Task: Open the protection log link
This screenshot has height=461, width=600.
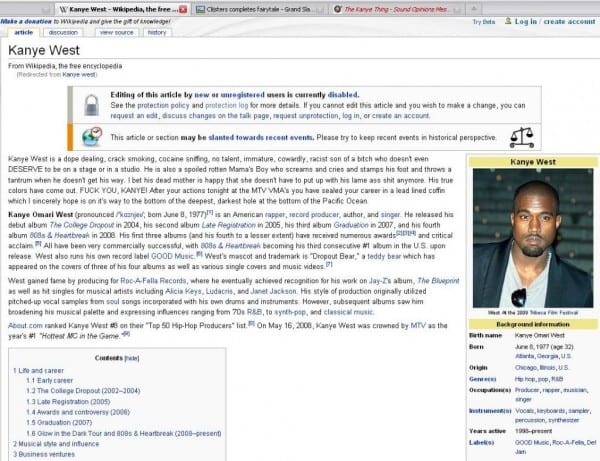Action: point(227,105)
